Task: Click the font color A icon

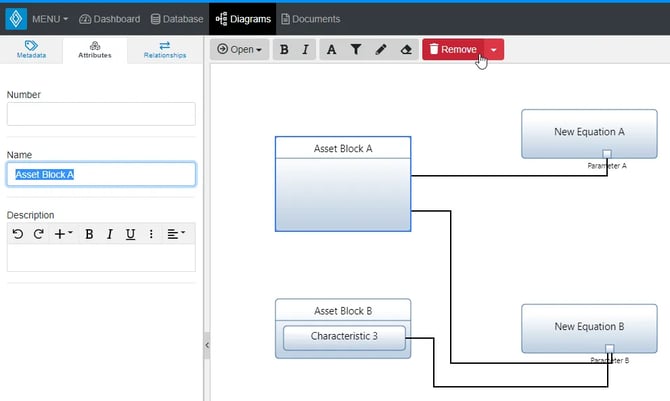Action: coord(331,49)
